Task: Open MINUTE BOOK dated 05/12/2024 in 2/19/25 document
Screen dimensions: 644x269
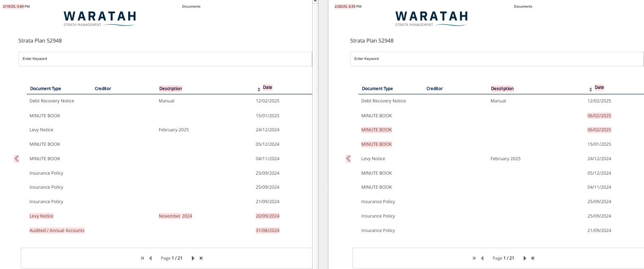Action: tap(45, 144)
